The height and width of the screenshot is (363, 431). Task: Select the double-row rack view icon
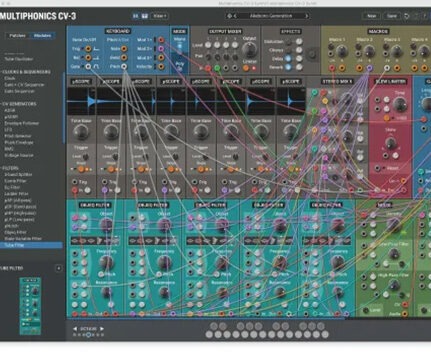tap(145, 16)
